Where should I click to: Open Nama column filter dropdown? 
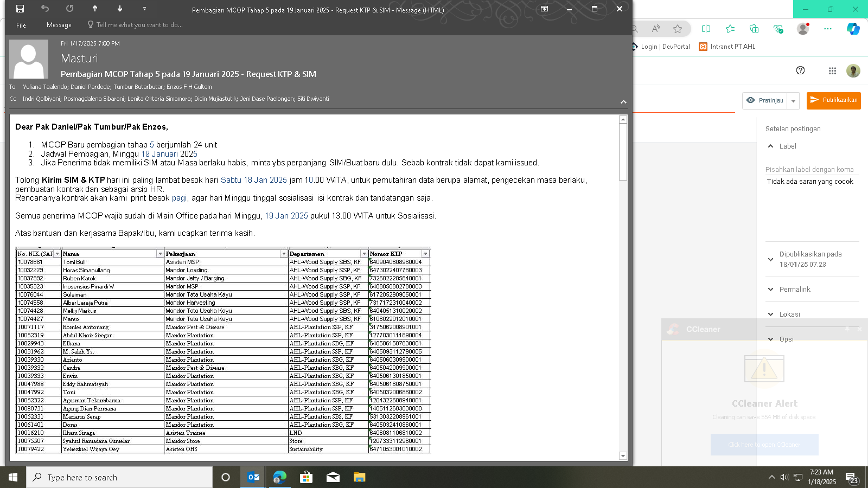point(160,254)
